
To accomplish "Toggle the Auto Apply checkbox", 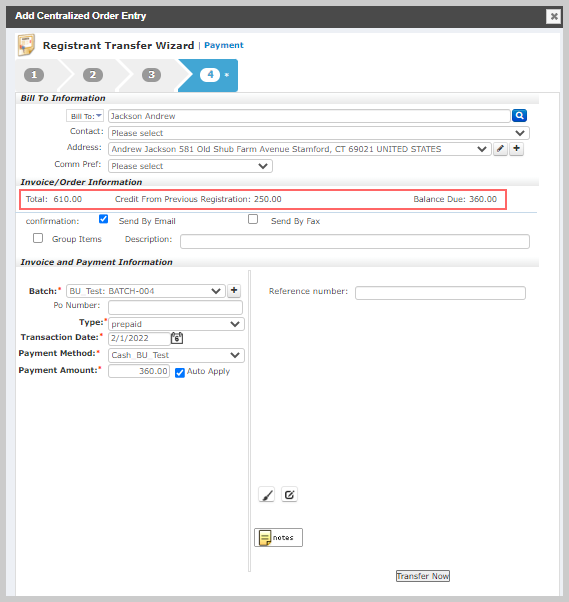I will (180, 373).
